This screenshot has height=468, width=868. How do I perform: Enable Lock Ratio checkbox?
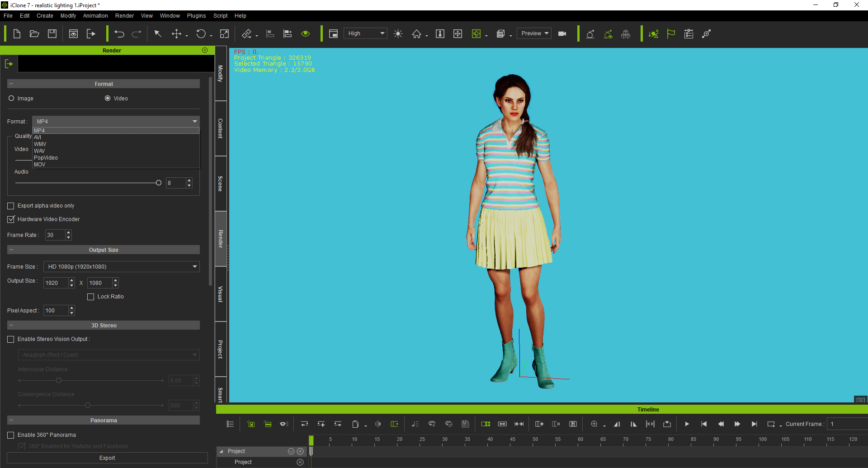pos(90,297)
